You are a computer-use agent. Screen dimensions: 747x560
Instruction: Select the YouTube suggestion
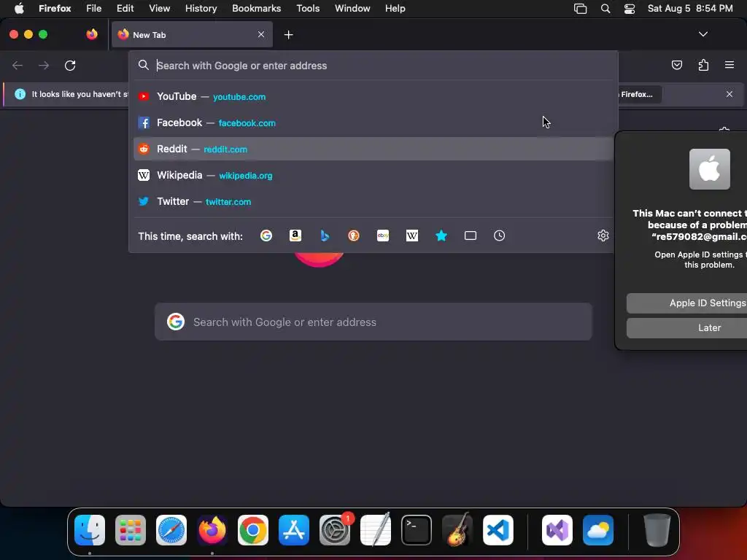[x=373, y=97]
